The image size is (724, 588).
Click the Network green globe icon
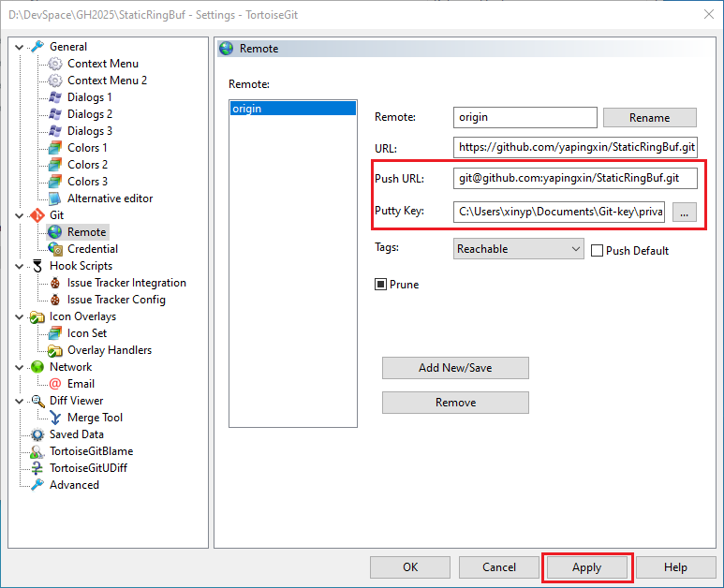[x=37, y=367]
